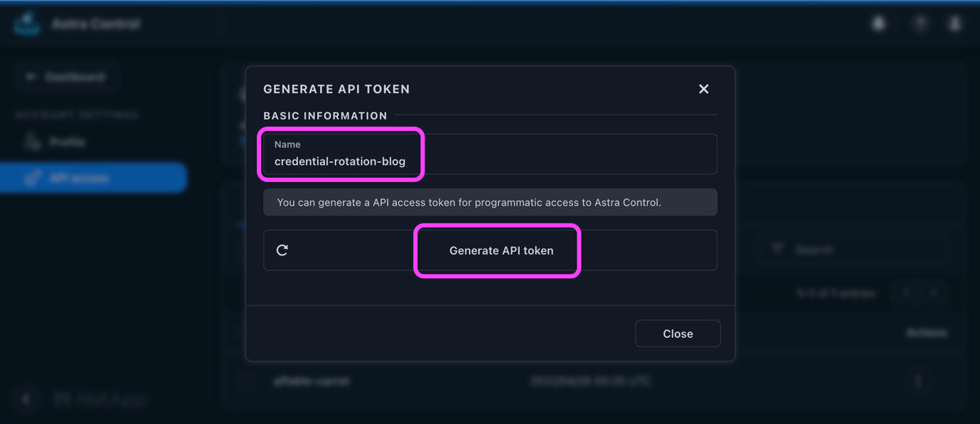
Task: Click the NetApp logo in the sidebar footer
Action: (x=100, y=400)
